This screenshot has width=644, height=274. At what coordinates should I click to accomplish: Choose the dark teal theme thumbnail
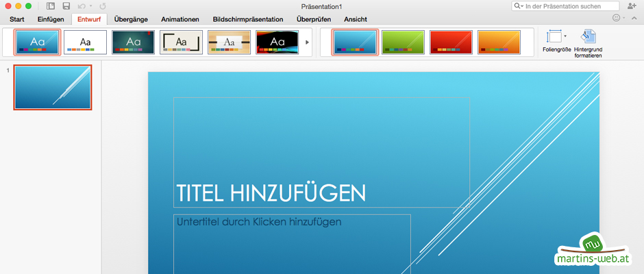133,42
